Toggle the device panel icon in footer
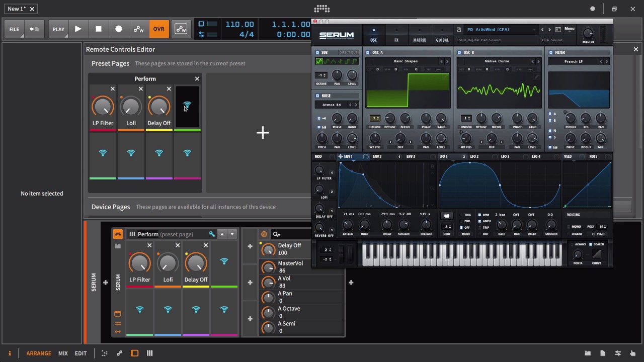Viewport: 644px width, 362px height. tap(134, 353)
